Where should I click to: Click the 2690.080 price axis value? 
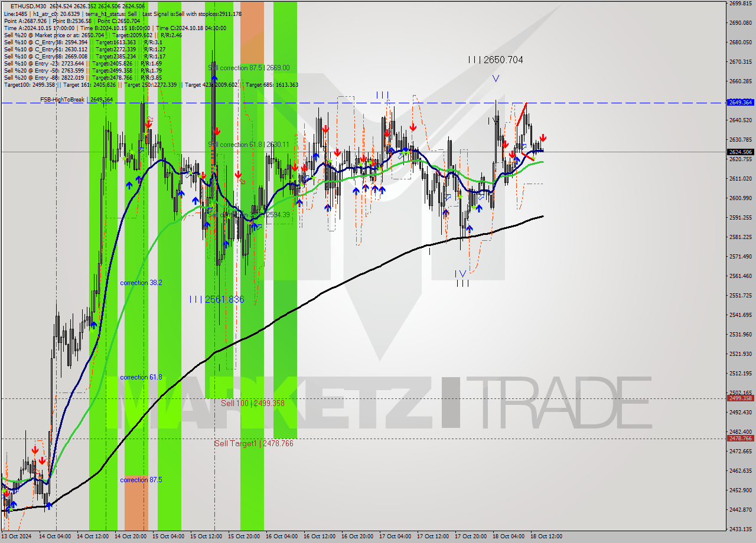[x=741, y=23]
